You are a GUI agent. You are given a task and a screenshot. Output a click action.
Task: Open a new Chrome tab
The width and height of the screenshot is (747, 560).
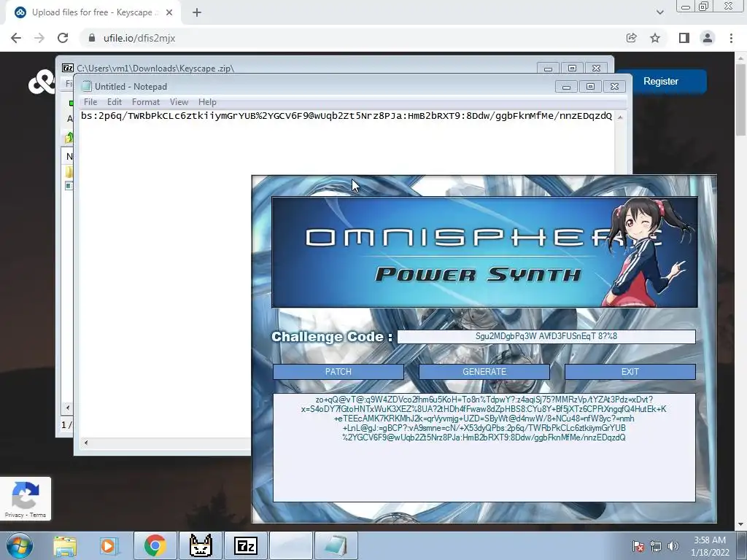click(x=197, y=12)
